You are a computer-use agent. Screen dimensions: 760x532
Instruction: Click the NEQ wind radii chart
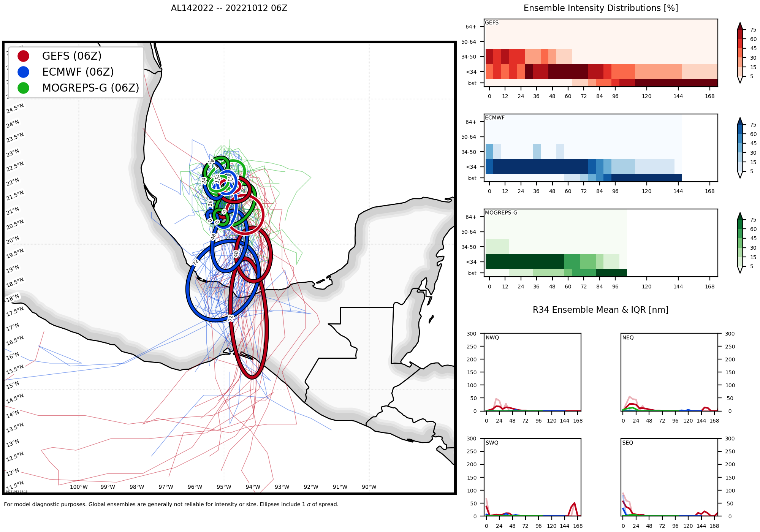point(669,372)
